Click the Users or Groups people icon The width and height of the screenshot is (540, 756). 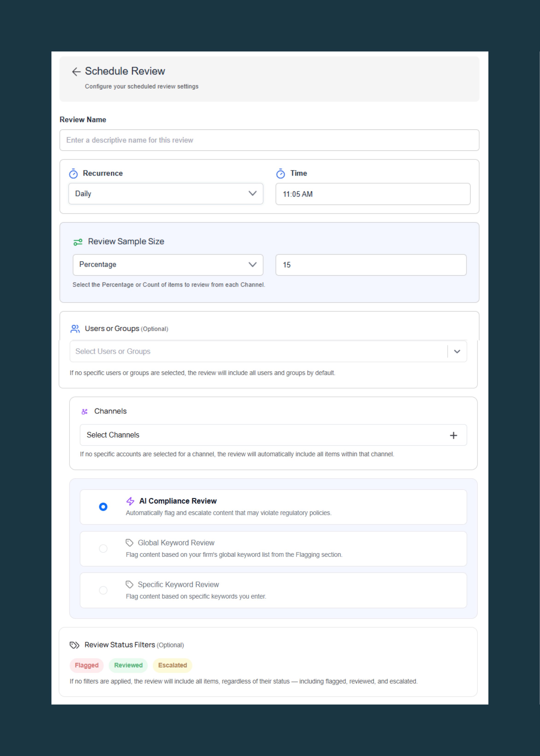point(75,329)
